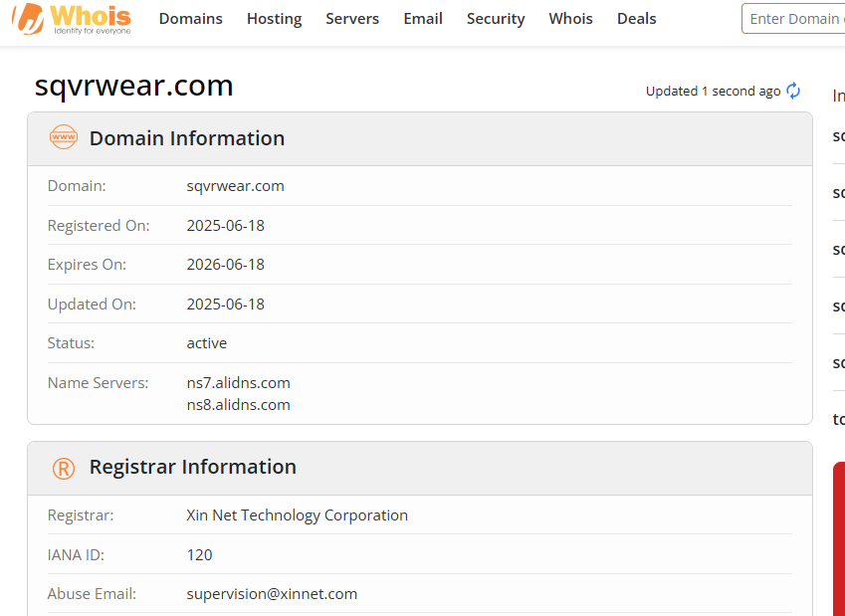Open the Email menu
The height and width of the screenshot is (616, 845).
pos(423,19)
